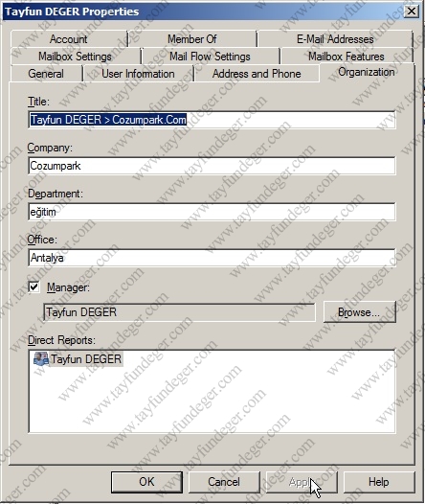Go to E-Mail Addresses tab
425x504 pixels.
[x=335, y=39]
